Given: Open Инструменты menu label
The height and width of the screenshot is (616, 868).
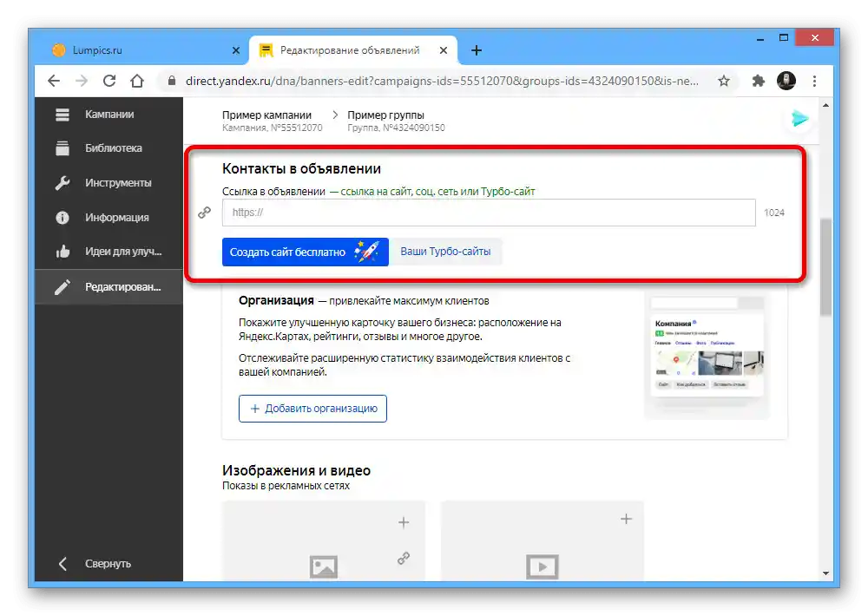Looking at the screenshot, I should coord(118,183).
